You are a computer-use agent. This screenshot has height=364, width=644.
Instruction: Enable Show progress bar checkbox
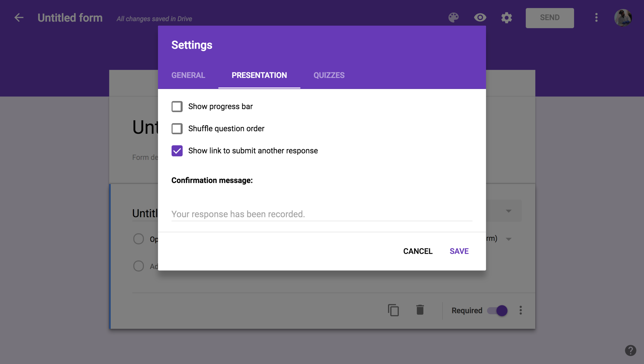177,107
